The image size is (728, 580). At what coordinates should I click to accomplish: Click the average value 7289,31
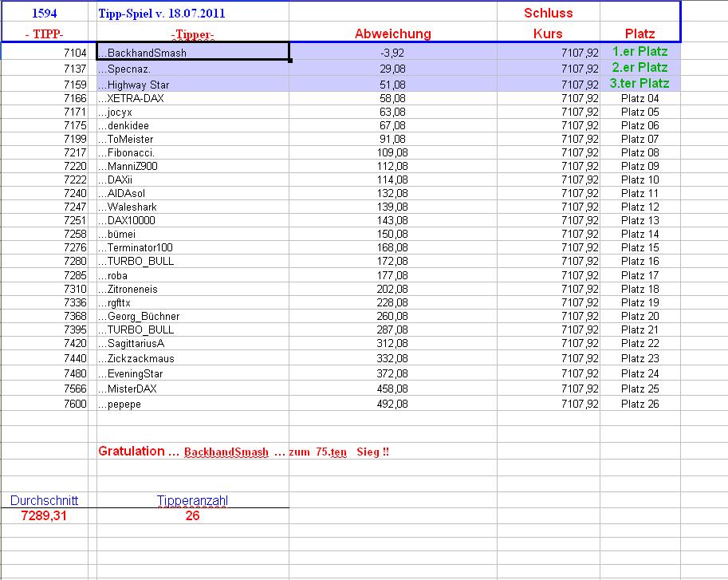(x=43, y=515)
